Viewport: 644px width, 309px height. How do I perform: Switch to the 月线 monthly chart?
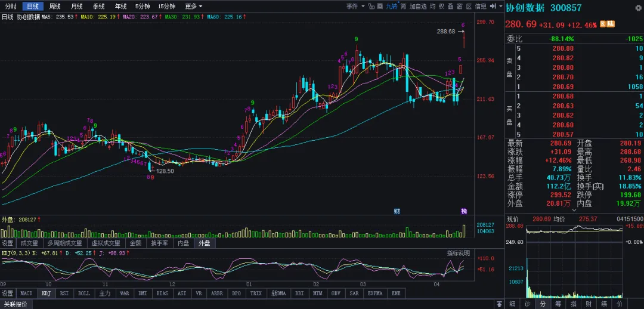pyautogui.click(x=76, y=6)
